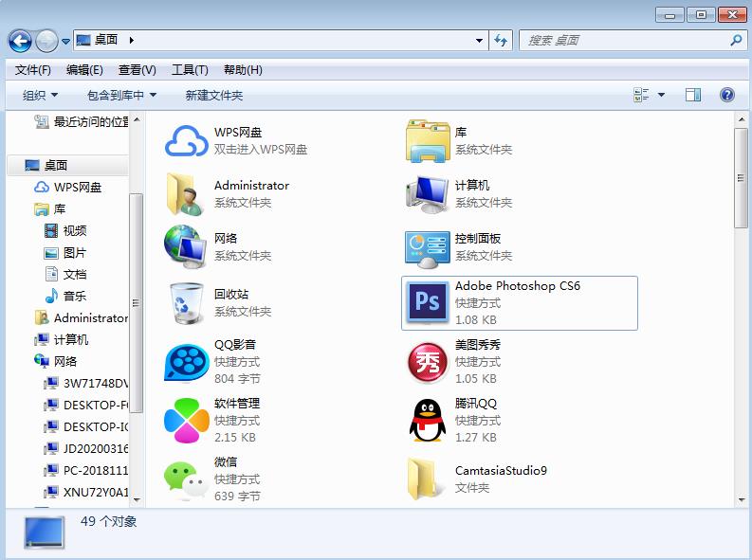This screenshot has height=560, width=752.
Task: Open the address bar history dropdown
Action: coord(479,41)
